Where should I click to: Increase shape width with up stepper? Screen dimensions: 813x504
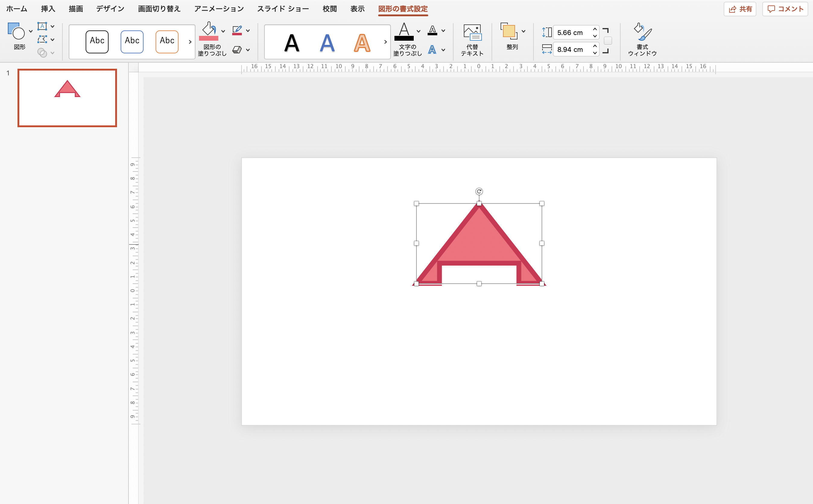[x=595, y=46]
